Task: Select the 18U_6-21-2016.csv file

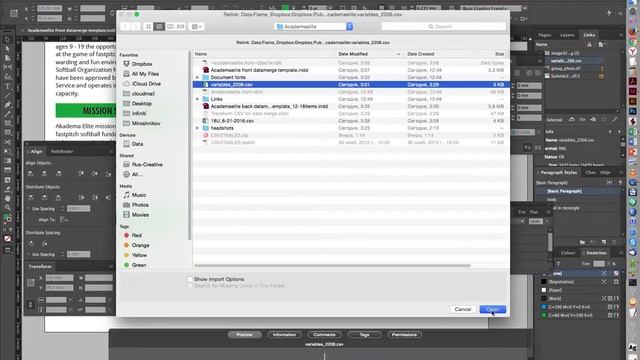Action: (x=232, y=121)
